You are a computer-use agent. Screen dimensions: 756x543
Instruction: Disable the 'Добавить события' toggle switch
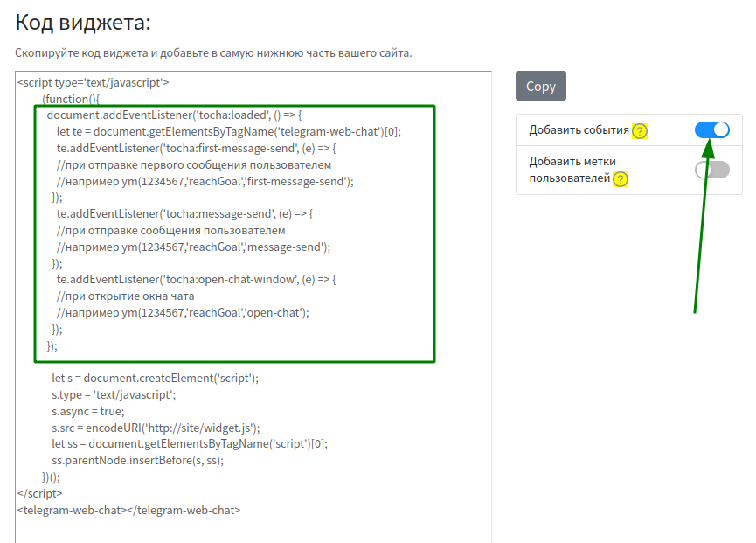point(711,130)
